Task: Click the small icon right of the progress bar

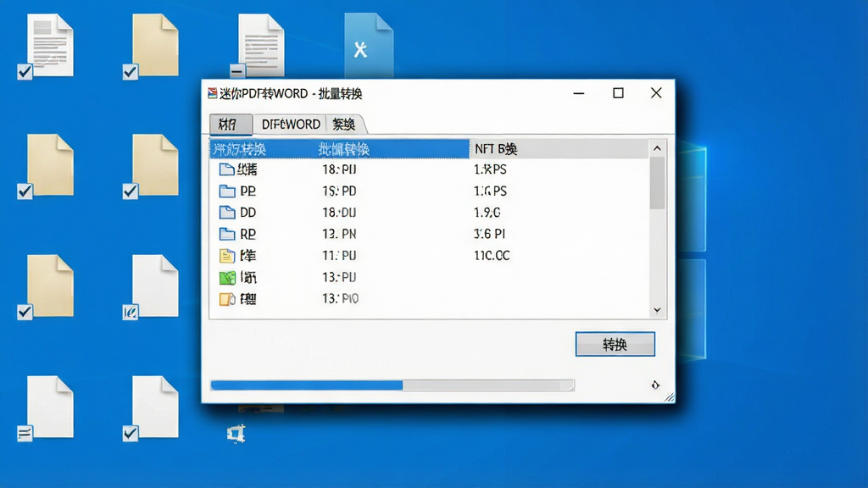Action: tap(655, 385)
